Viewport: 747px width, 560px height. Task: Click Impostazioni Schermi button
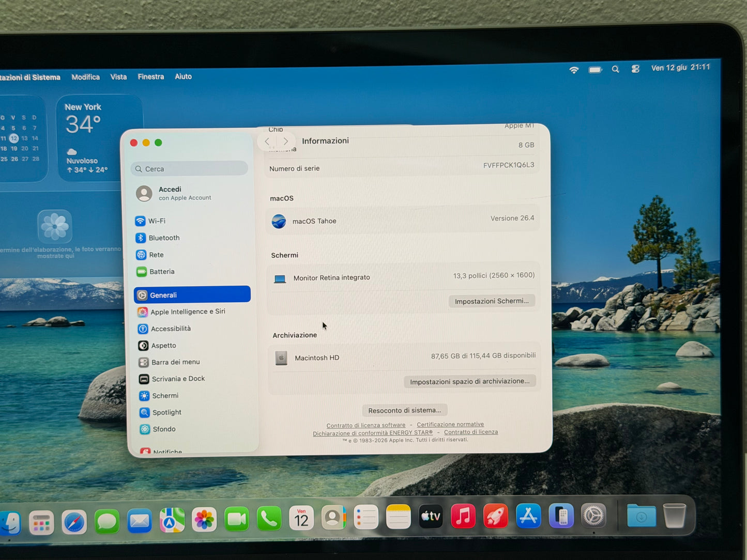[x=492, y=301]
